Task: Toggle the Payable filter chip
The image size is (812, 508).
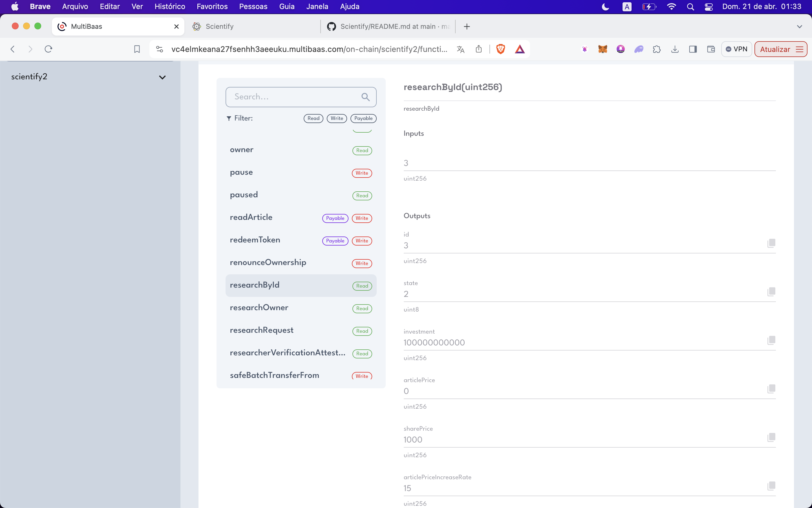Action: [363, 118]
